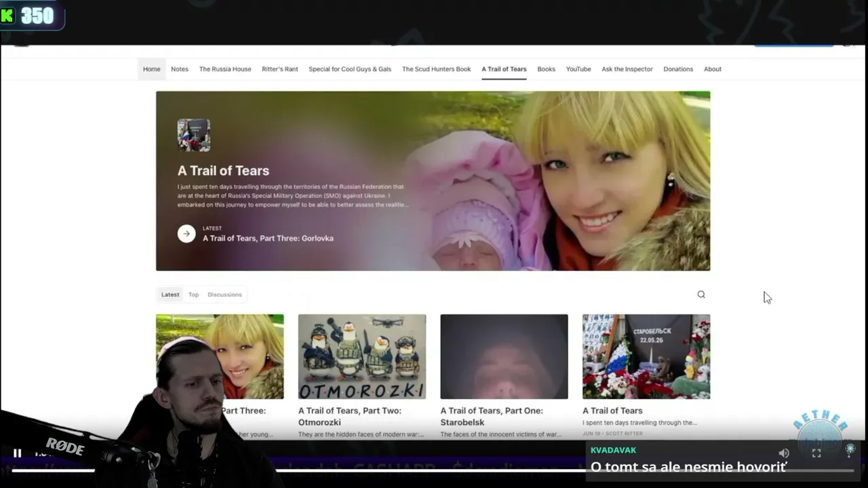Open 'A Trail of Tears, Part Two: Otmorozki' title

(x=350, y=416)
